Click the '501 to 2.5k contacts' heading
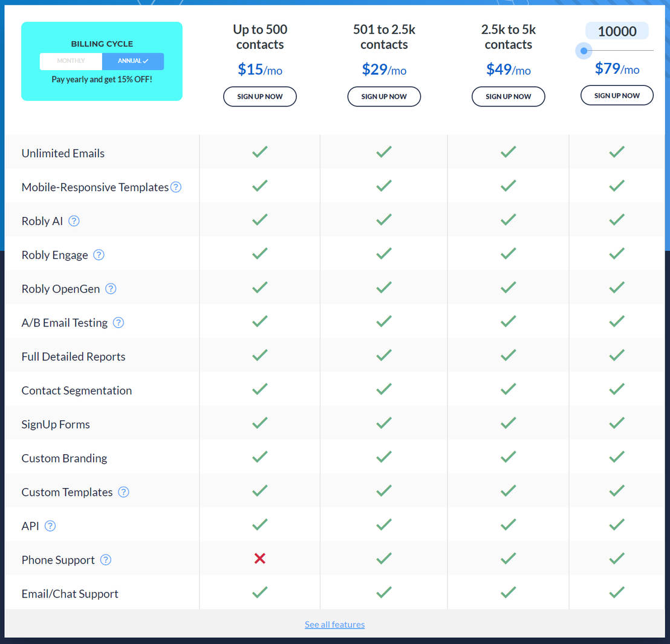Viewport: 670px width, 644px height. pyautogui.click(x=384, y=37)
